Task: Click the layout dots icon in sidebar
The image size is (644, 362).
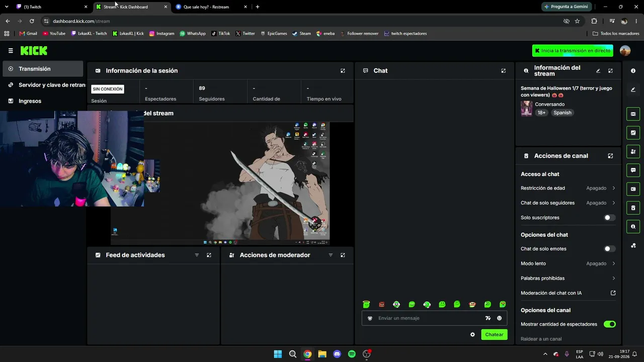Action: coord(633,246)
